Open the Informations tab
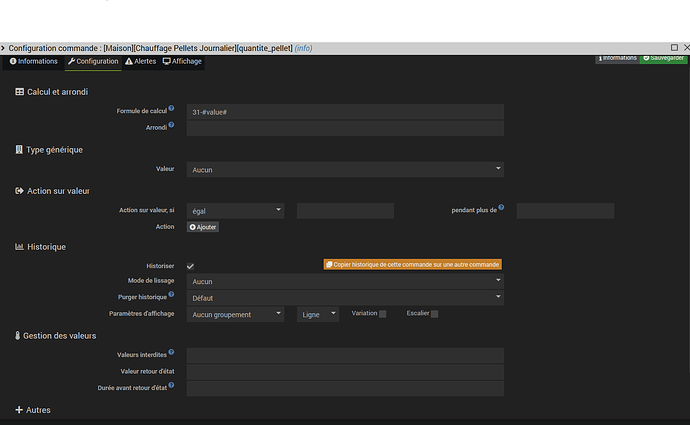Screen dimensions: 690x425 tap(34, 61)
